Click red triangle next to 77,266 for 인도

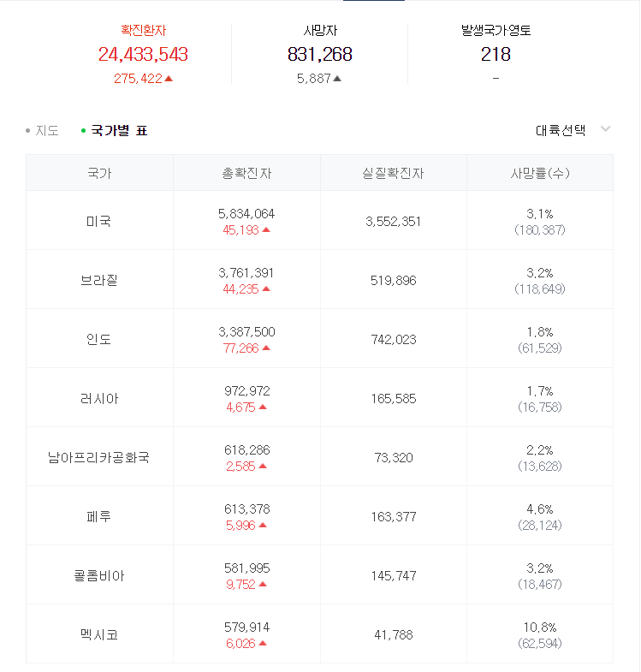266,348
